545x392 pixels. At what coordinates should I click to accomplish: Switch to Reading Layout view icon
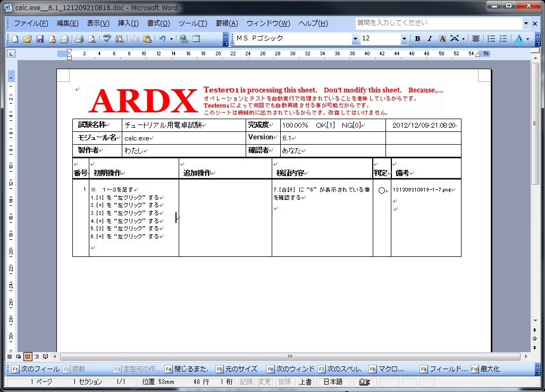point(46,356)
